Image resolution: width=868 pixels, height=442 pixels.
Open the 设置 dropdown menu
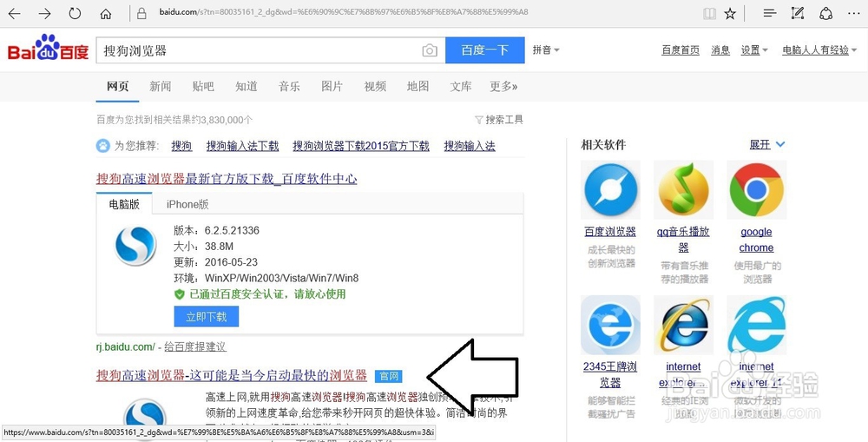754,49
